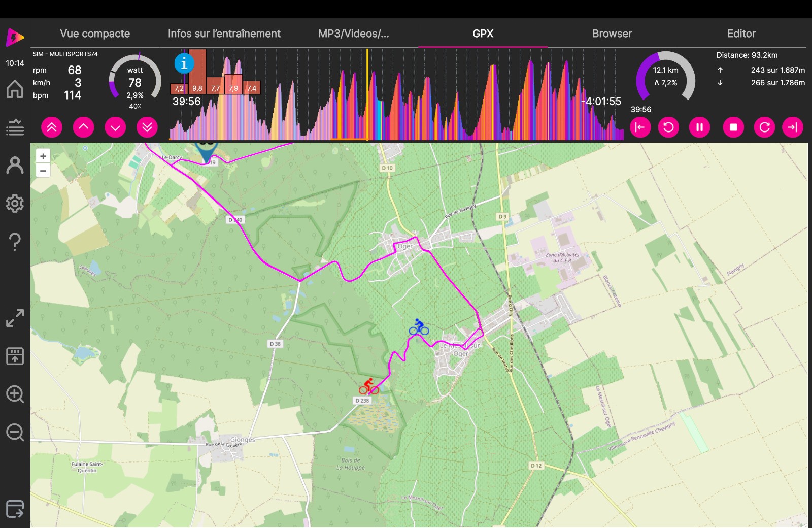The width and height of the screenshot is (812, 528).
Task: Open the user profile icon
Action: [x=15, y=166]
